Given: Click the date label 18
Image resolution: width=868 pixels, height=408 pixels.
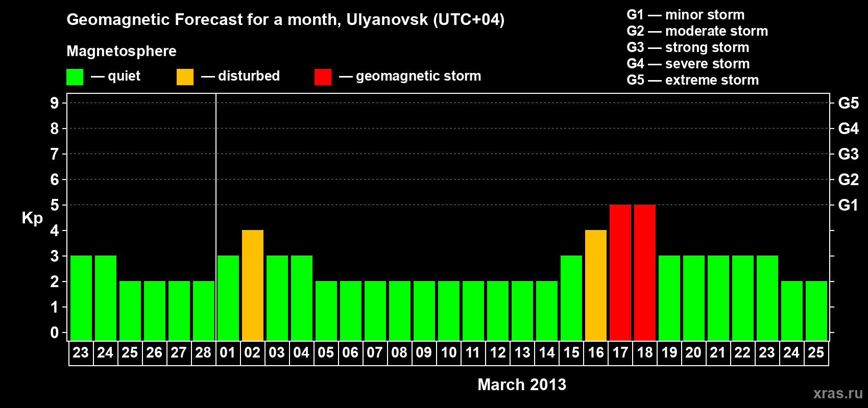Looking at the screenshot, I should coord(645,352).
